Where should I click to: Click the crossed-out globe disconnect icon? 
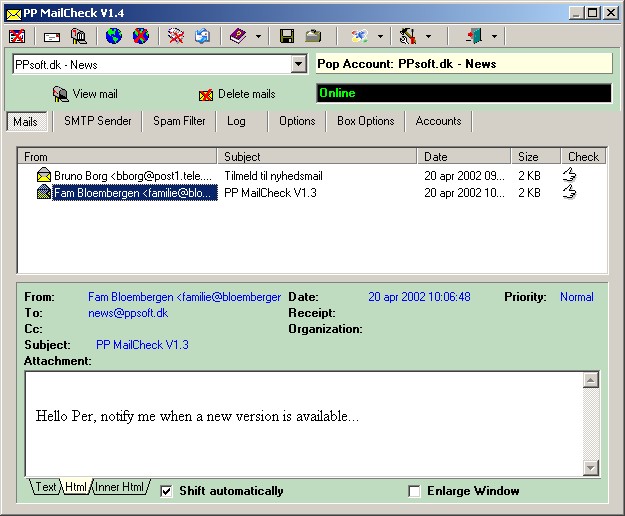click(x=141, y=36)
